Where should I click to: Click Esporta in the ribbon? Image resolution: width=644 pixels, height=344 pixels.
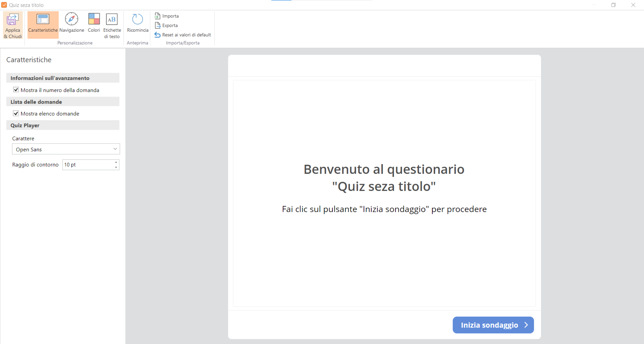pos(166,25)
